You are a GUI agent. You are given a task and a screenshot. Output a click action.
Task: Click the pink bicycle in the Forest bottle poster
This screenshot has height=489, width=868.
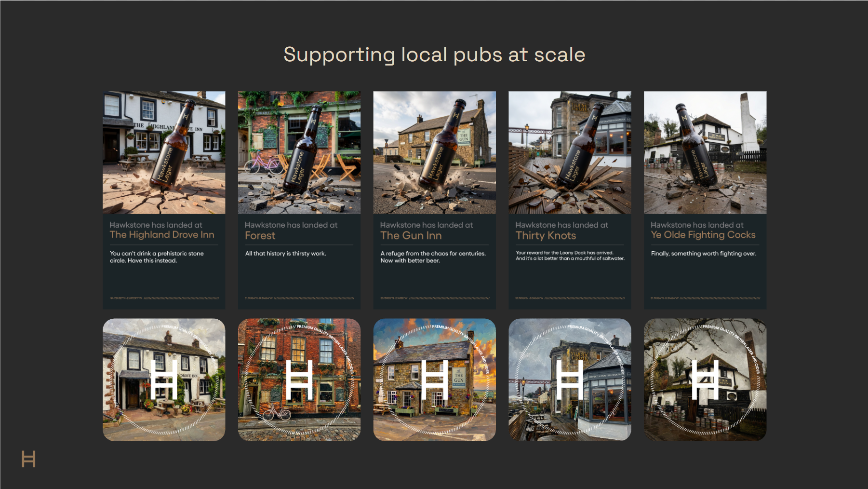click(264, 163)
